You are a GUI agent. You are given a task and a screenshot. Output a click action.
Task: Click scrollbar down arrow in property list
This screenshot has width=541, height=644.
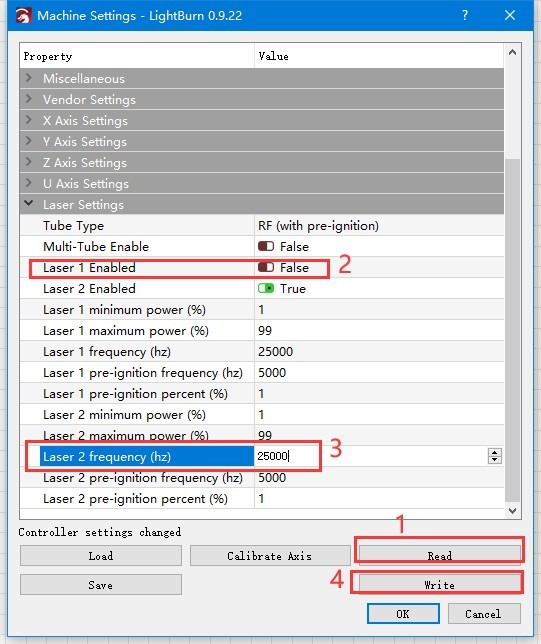pos(512,511)
